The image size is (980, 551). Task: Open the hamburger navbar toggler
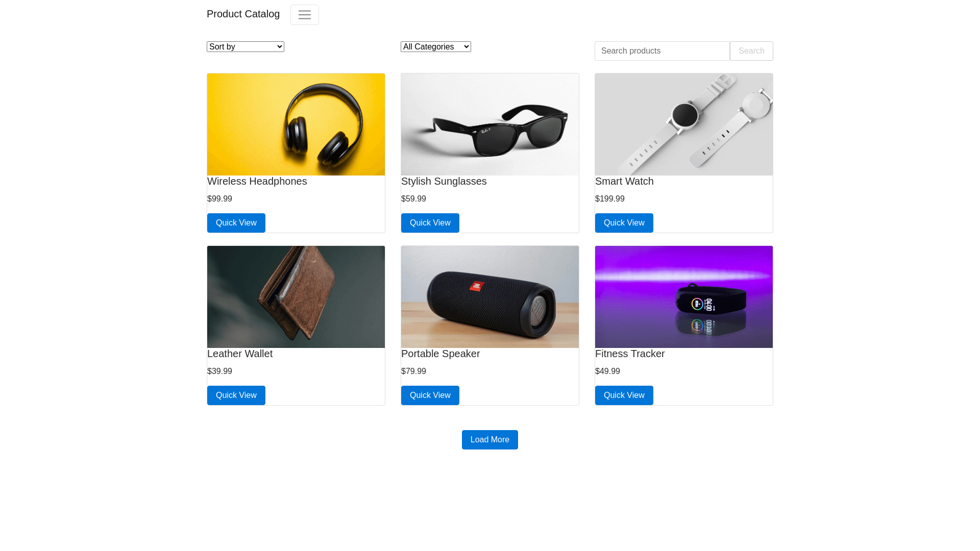click(305, 15)
